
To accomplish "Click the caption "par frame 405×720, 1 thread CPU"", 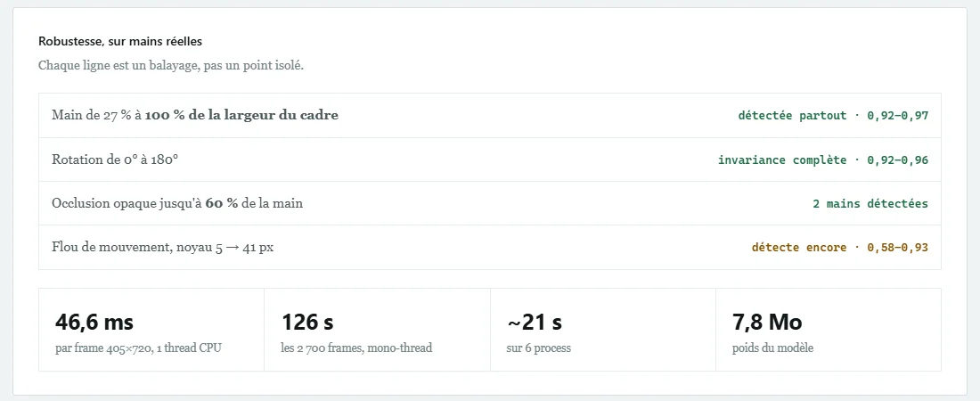I will pos(138,348).
